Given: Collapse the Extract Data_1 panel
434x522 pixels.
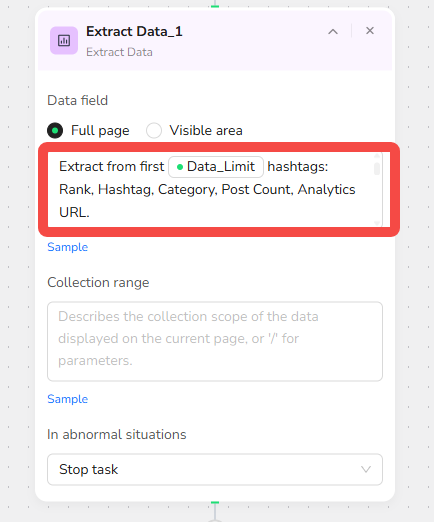Looking at the screenshot, I should coord(333,32).
